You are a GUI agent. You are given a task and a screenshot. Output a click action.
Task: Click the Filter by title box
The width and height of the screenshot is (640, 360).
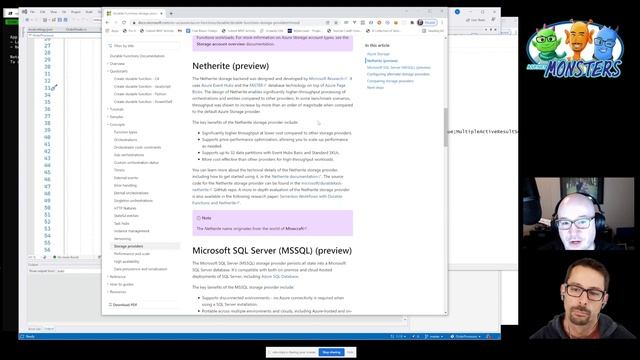click(143, 46)
